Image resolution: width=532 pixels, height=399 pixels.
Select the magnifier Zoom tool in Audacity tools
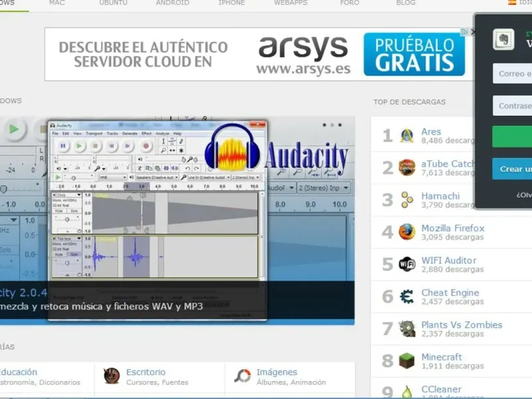click(163, 150)
